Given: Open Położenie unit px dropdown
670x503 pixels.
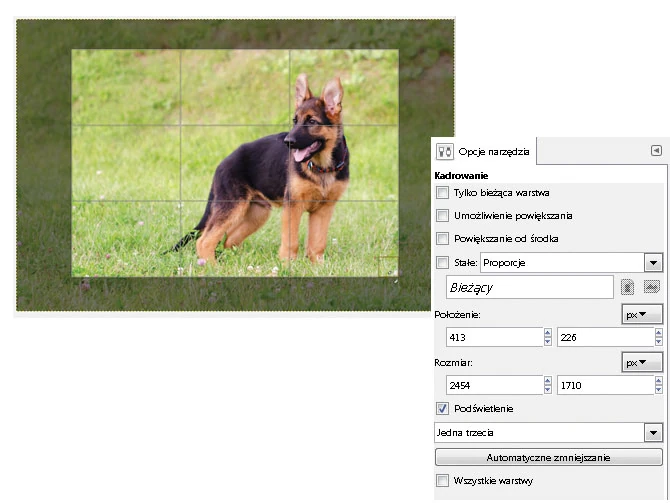Looking at the screenshot, I should [x=642, y=315].
